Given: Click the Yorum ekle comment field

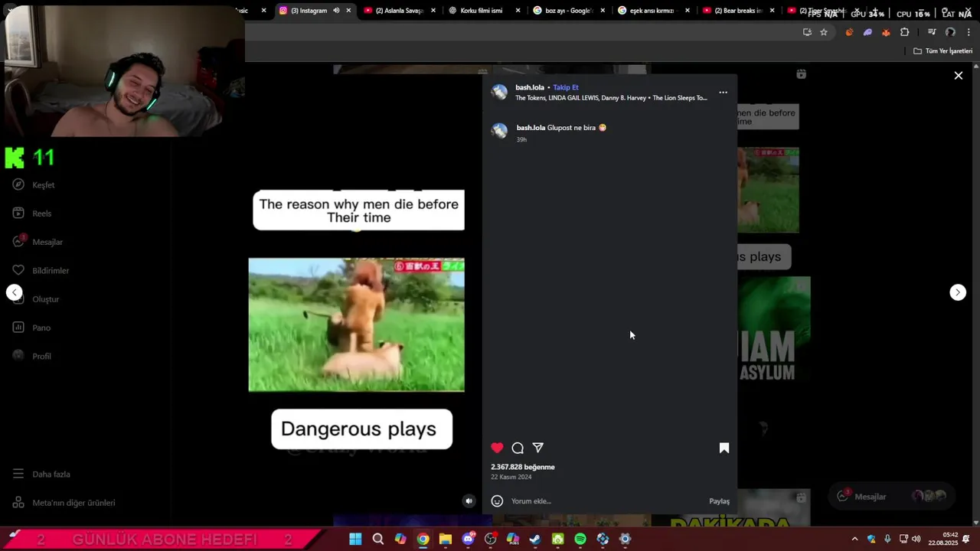Looking at the screenshot, I should point(606,501).
